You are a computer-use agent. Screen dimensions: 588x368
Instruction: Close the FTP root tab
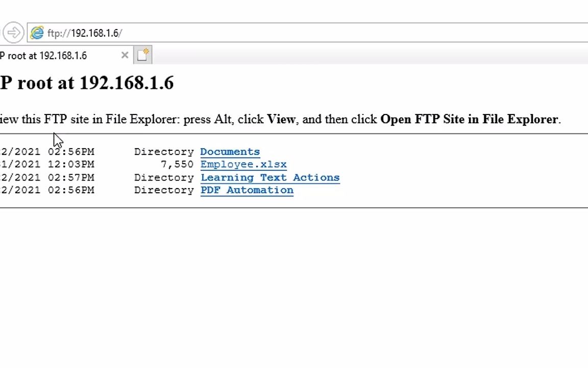(125, 55)
